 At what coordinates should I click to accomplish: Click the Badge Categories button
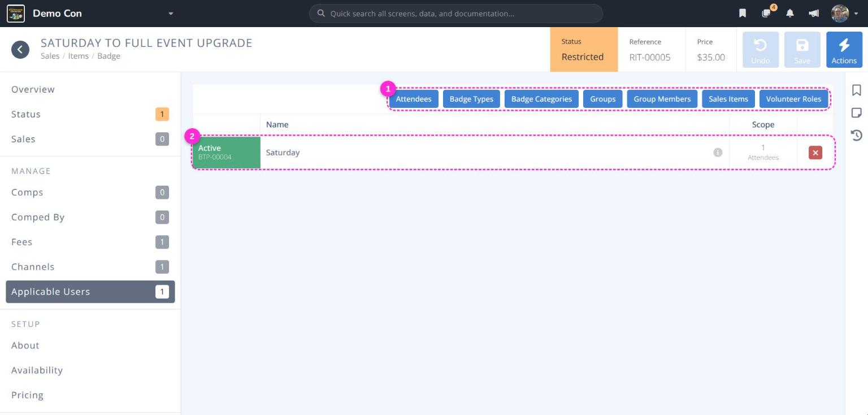click(541, 99)
